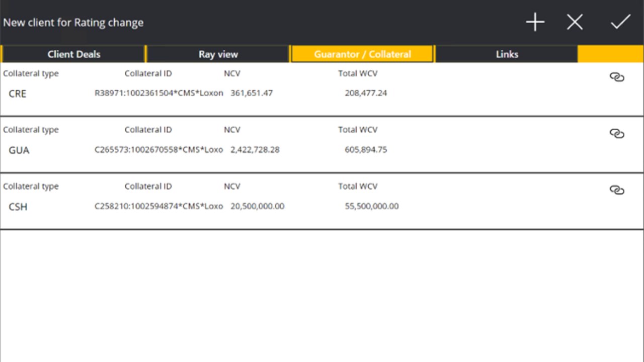This screenshot has width=644, height=362.
Task: Click the title New client for Rating change
Action: click(x=73, y=23)
